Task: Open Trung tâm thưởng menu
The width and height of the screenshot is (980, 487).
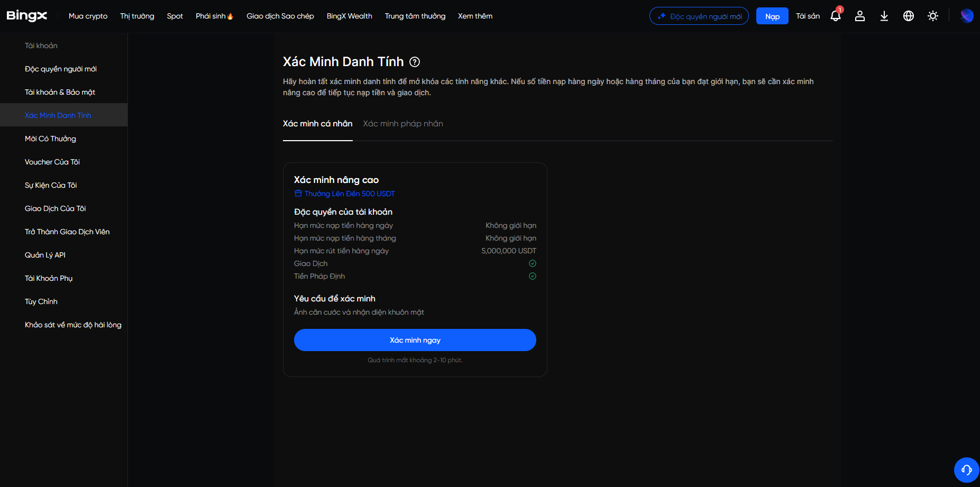Action: coord(415,16)
